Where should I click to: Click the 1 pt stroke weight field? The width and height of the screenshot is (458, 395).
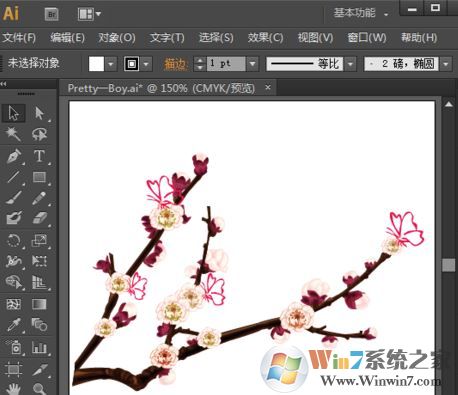(x=226, y=63)
